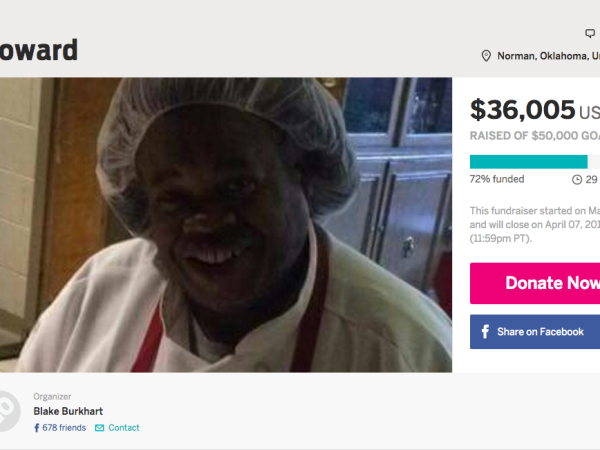The width and height of the screenshot is (600, 450).
Task: Click the Norman, Oklahoma location text
Action: 548,56
